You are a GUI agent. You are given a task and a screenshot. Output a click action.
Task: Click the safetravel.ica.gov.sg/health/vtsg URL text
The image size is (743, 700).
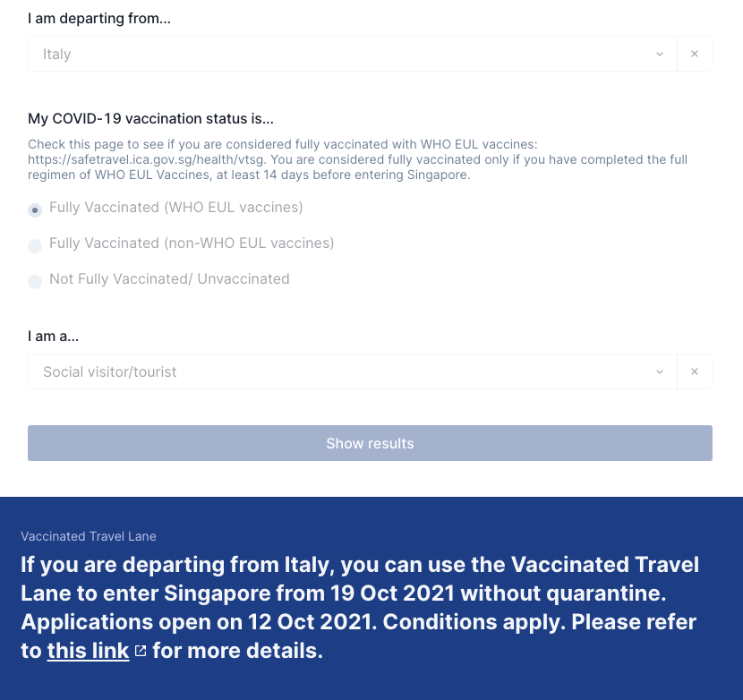pos(146,159)
